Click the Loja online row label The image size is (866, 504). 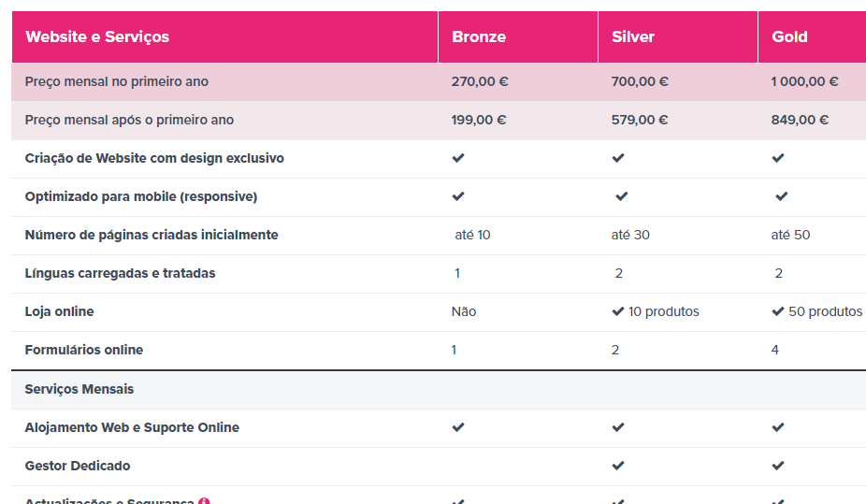tap(60, 311)
